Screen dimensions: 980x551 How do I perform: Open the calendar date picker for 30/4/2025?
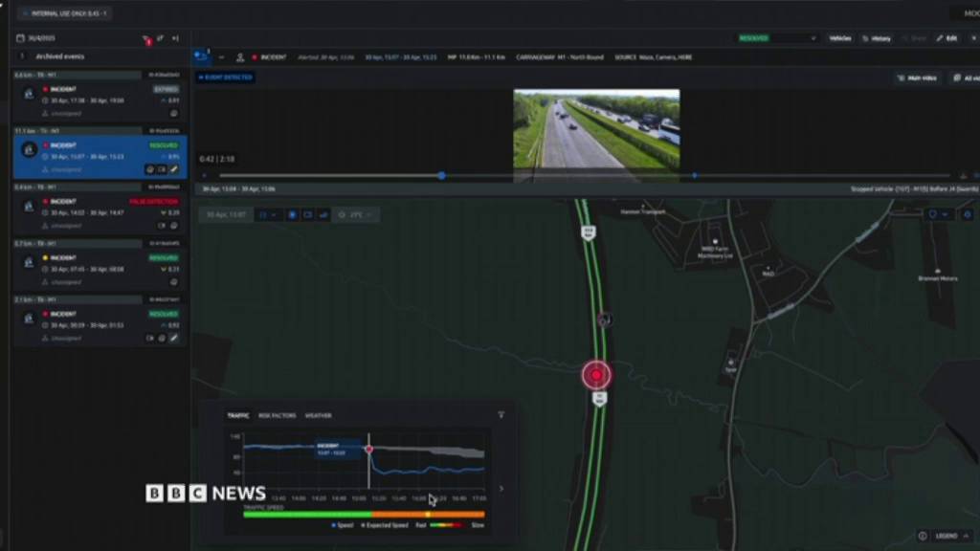click(x=20, y=39)
